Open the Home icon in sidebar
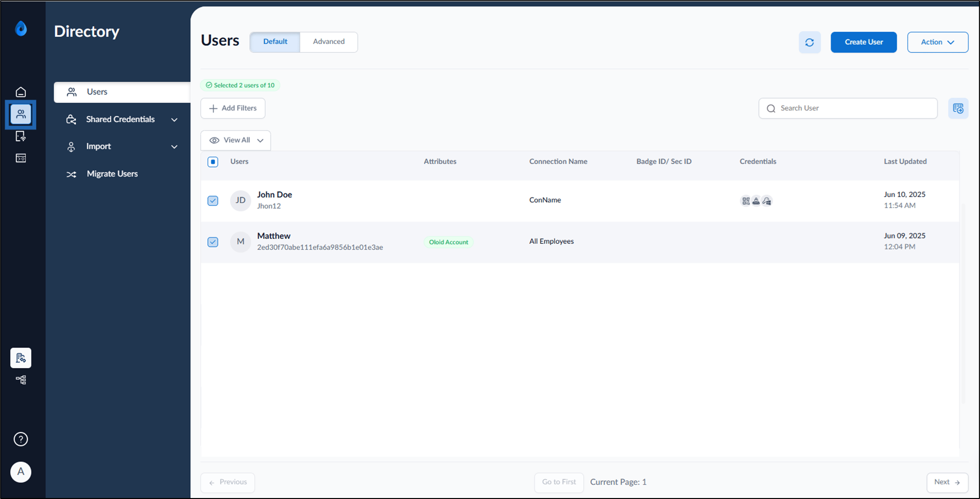Screen dimensions: 980x499 coord(21,92)
